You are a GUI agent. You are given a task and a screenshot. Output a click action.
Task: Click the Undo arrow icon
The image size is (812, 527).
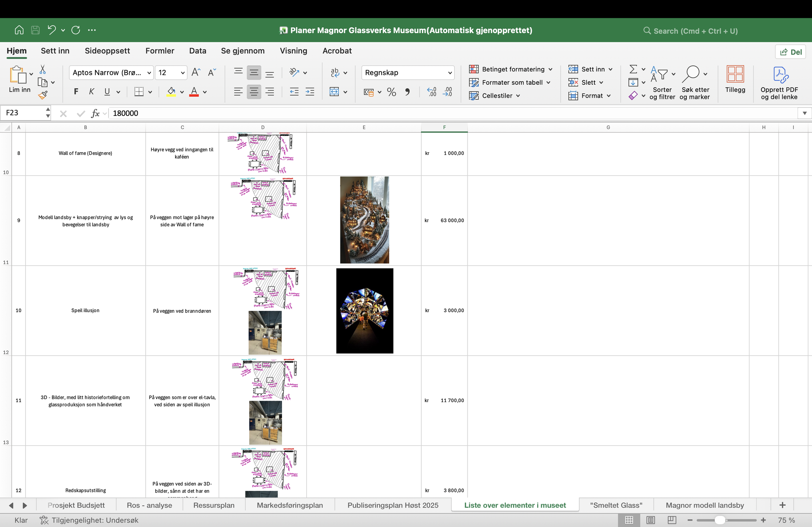52,30
